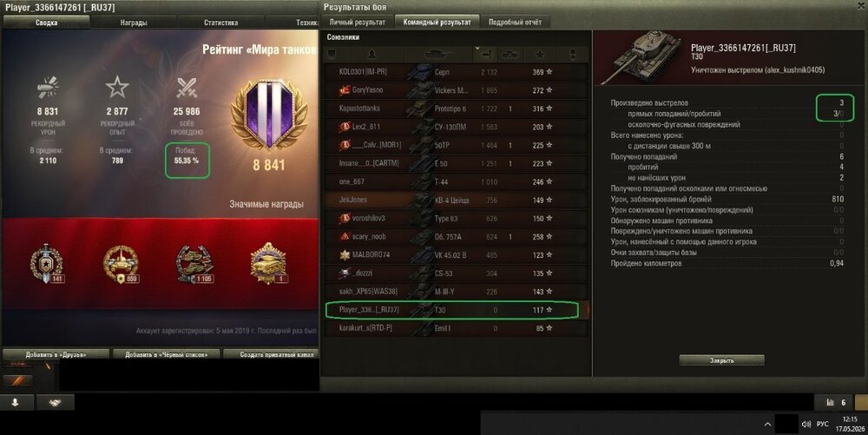This screenshot has height=435, width=868.
Task: Click _dezzzi's skull badge icon
Action: 345,273
